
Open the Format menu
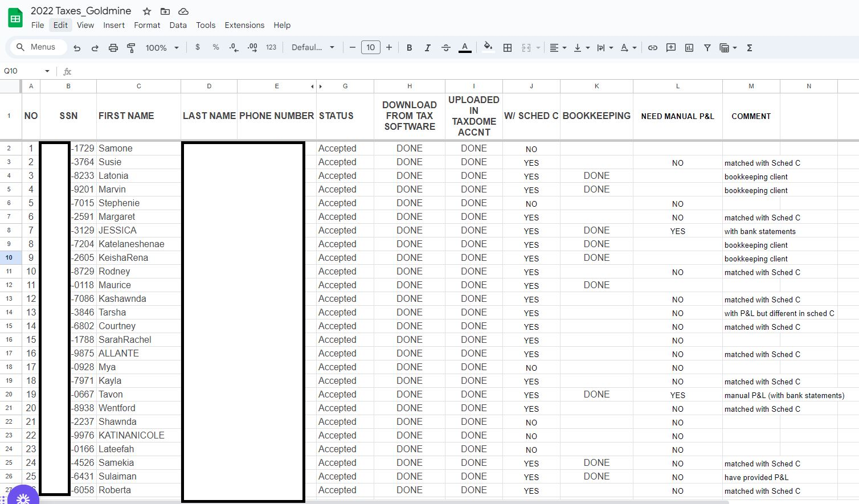[147, 25]
